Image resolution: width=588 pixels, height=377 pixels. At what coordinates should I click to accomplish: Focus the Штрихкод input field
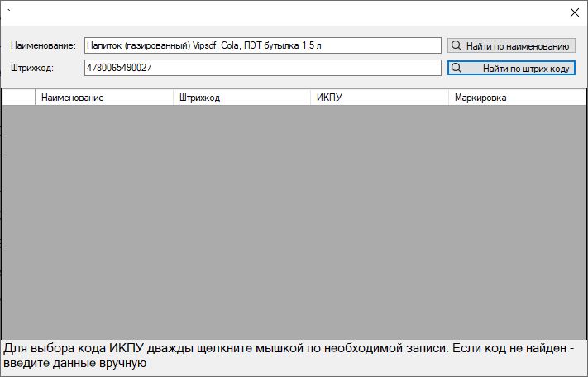[262, 69]
